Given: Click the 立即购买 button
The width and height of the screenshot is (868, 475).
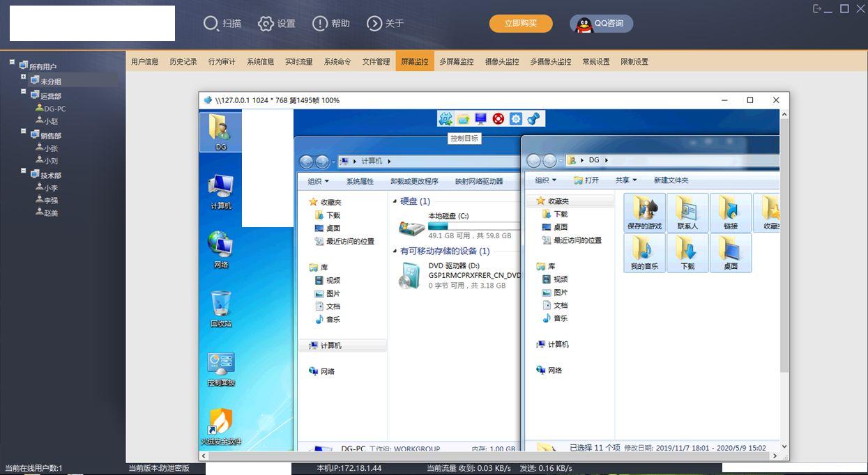Looking at the screenshot, I should point(520,23).
